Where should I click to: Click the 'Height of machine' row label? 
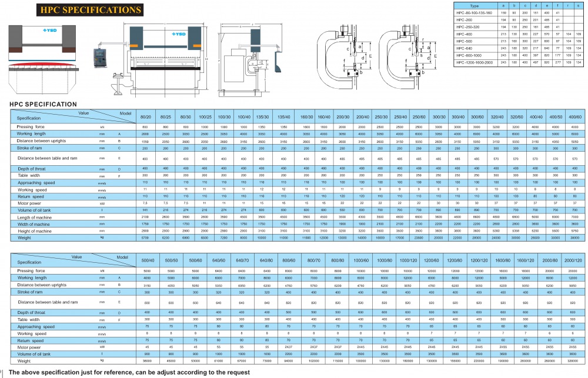click(35, 232)
